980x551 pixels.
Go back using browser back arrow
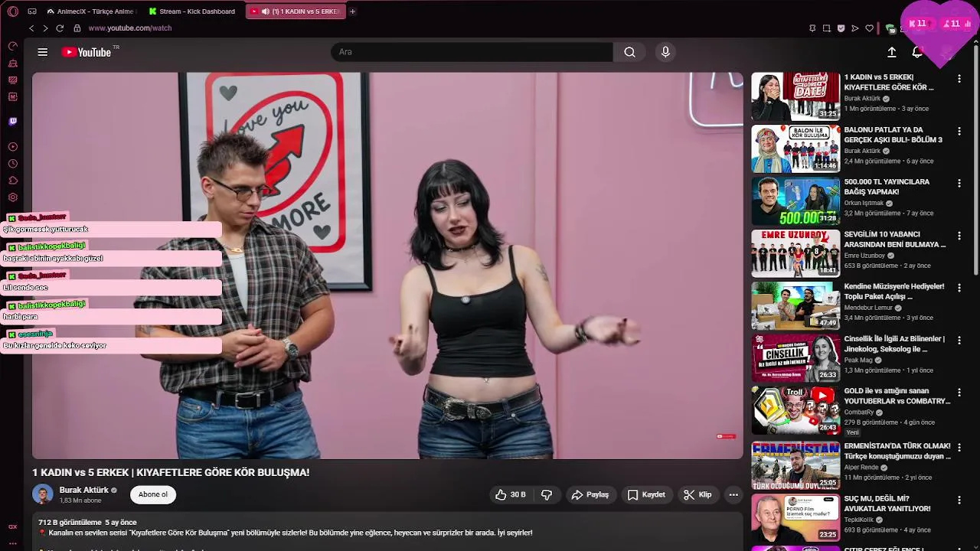(31, 28)
